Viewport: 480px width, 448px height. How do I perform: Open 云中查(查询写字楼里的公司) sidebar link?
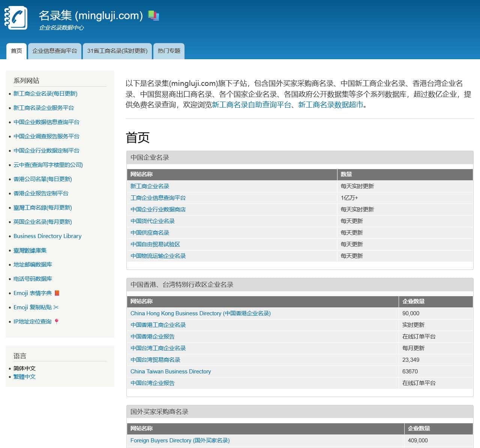pos(48,165)
